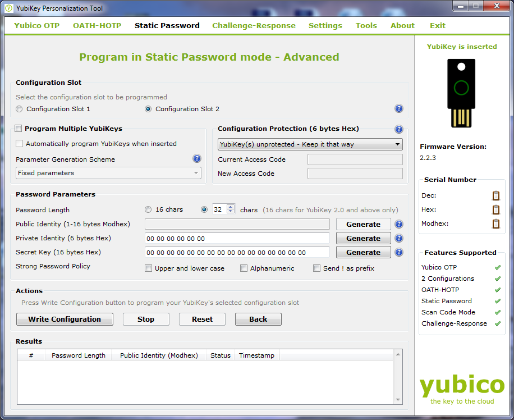Click the YubiKey device image
Viewport: 514px width, 420px height.
tap(461, 93)
